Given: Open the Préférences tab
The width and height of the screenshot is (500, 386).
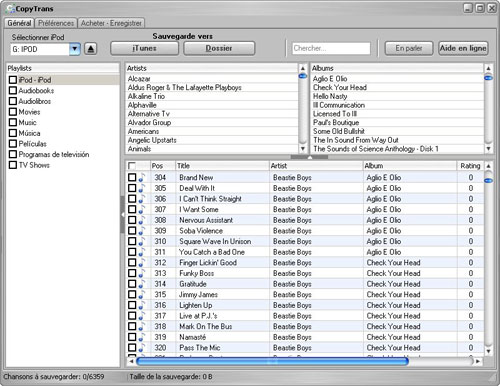Looking at the screenshot, I should point(56,23).
